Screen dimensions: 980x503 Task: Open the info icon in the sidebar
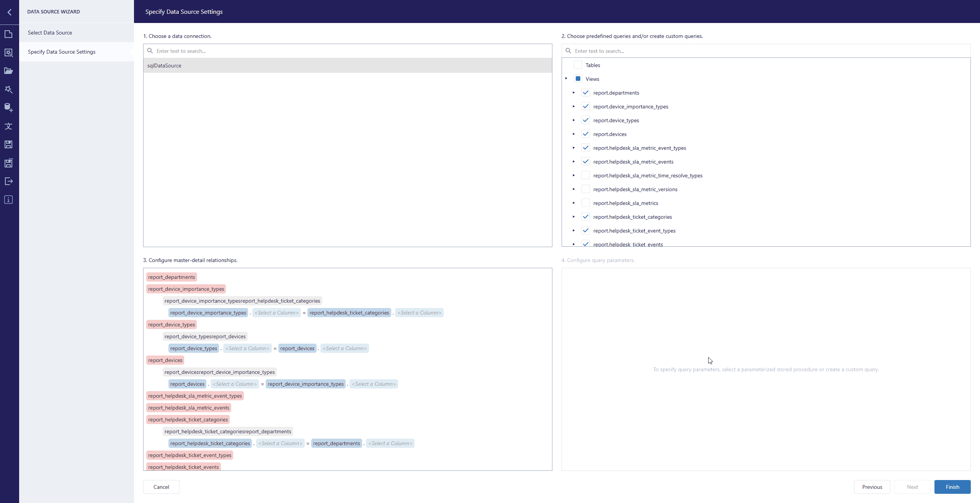point(8,200)
